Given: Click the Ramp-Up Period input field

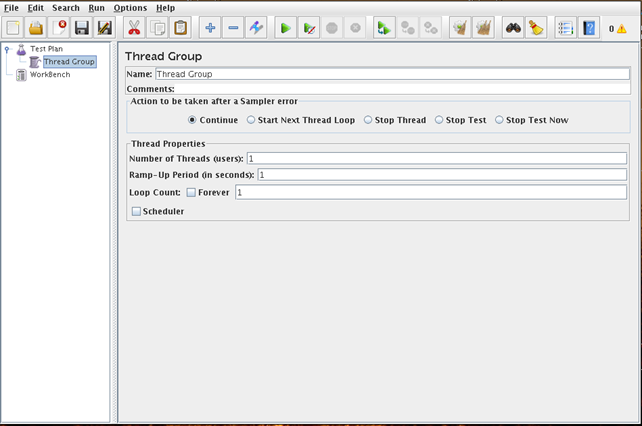Looking at the screenshot, I should [441, 175].
